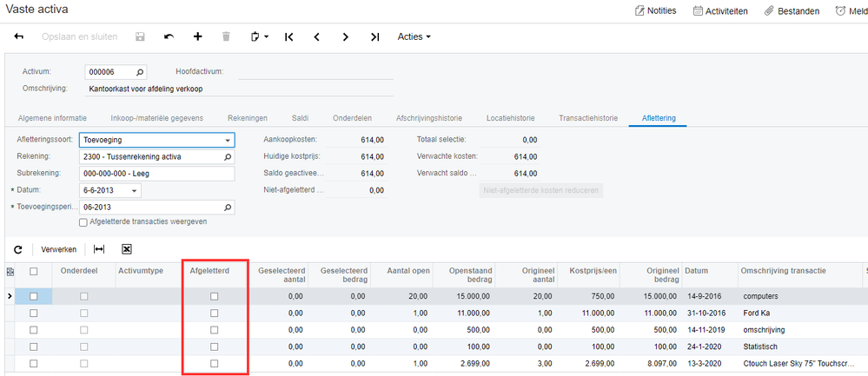Click the Excel export icon in grid toolbar

(126, 249)
